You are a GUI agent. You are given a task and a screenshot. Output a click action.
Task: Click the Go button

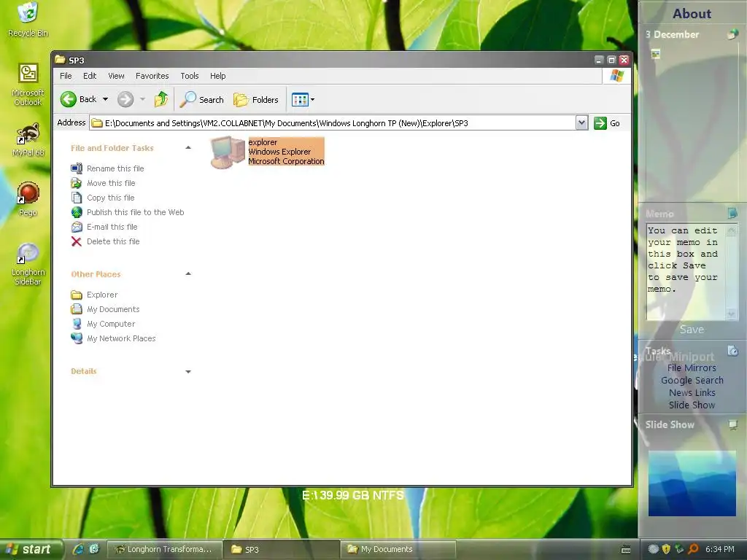tap(607, 122)
